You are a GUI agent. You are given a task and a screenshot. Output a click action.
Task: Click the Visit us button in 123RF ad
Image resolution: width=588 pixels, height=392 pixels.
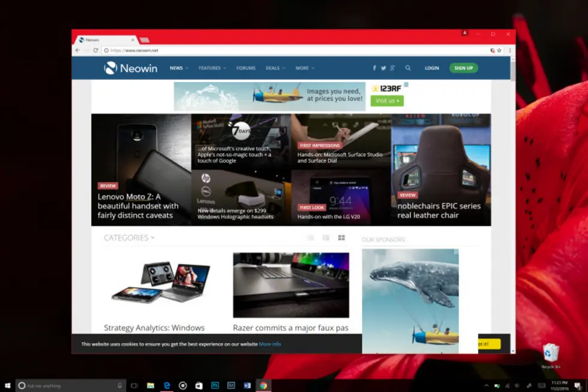(387, 100)
